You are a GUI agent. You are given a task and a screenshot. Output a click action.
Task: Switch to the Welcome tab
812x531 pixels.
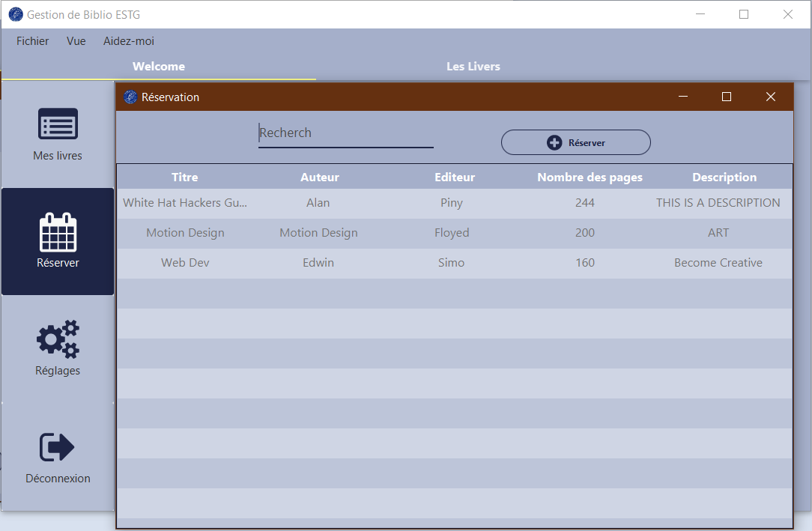tap(159, 66)
